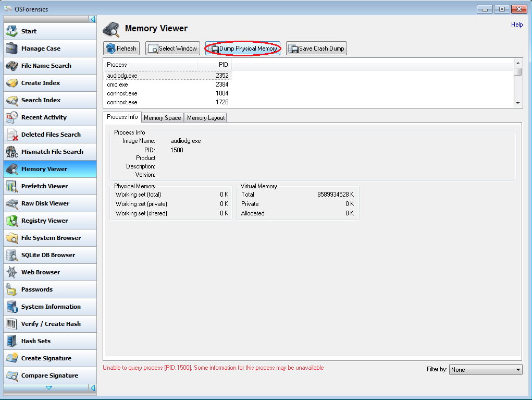Switch to the Memory Space tab
Screen dimensions: 532x400
click(x=162, y=118)
